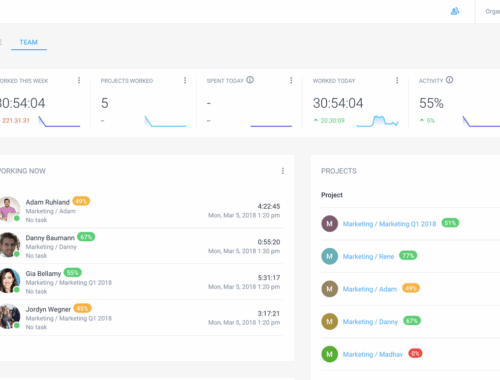Image resolution: width=500 pixels, height=380 pixels.
Task: Click the Worked Today value 30:54:04
Action: [x=338, y=103]
